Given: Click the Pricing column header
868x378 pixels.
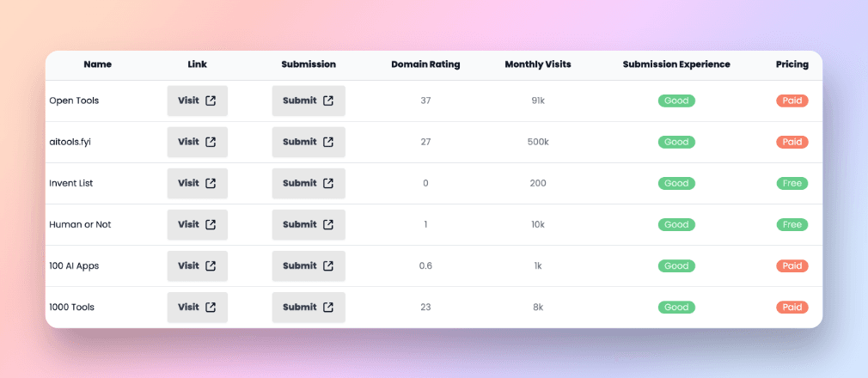Looking at the screenshot, I should 792,64.
